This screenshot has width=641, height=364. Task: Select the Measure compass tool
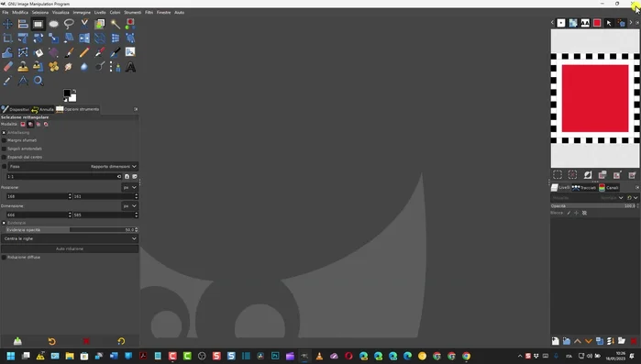click(x=23, y=81)
